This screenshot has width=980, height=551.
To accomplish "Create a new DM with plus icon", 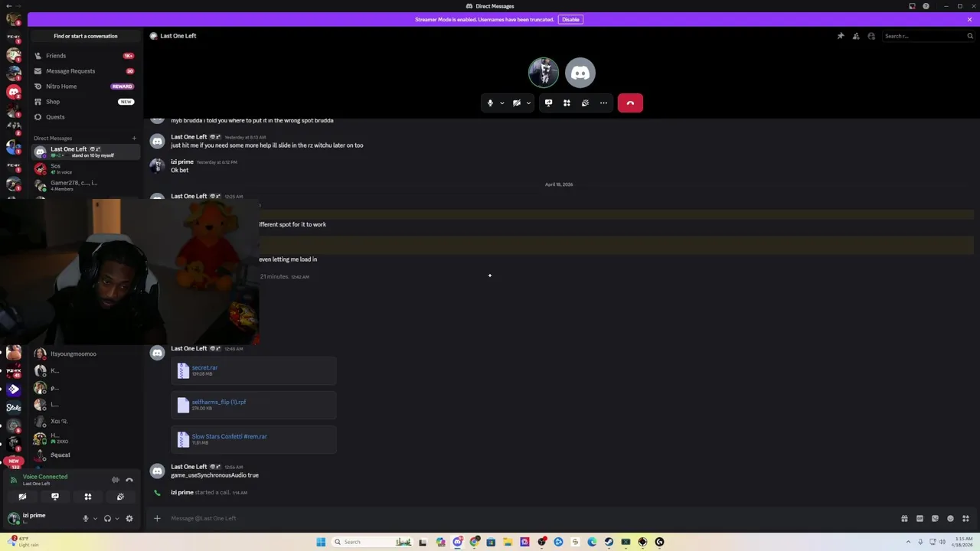I will coord(134,139).
